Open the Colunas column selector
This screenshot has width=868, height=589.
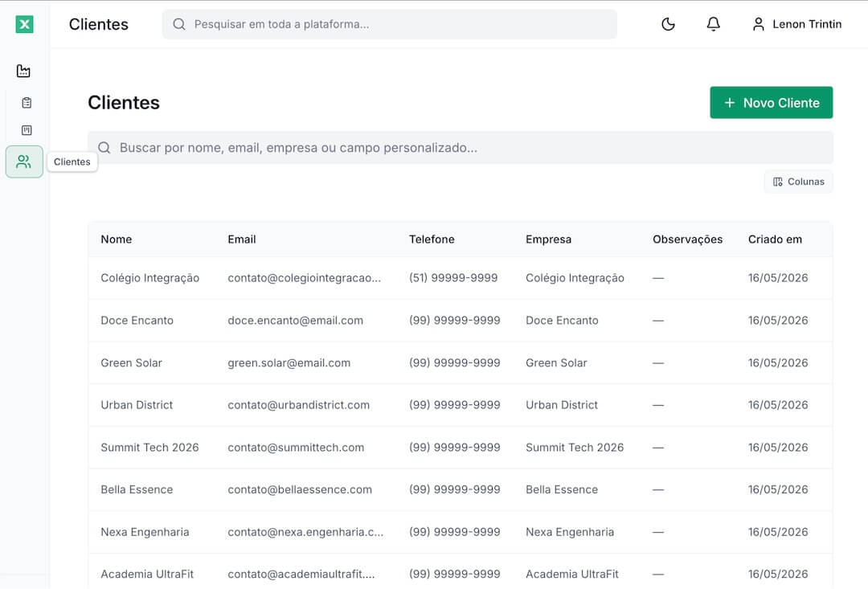[x=798, y=182]
